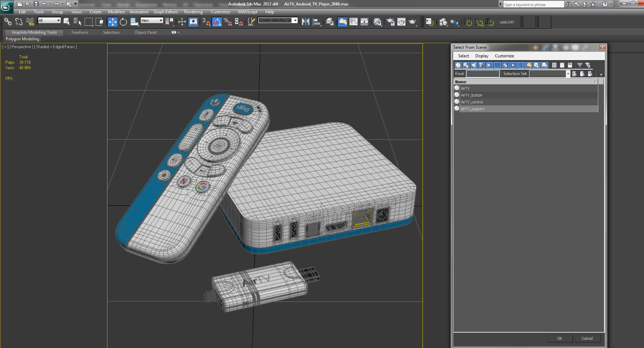Toggle Window/Crossing selection mode

point(99,21)
